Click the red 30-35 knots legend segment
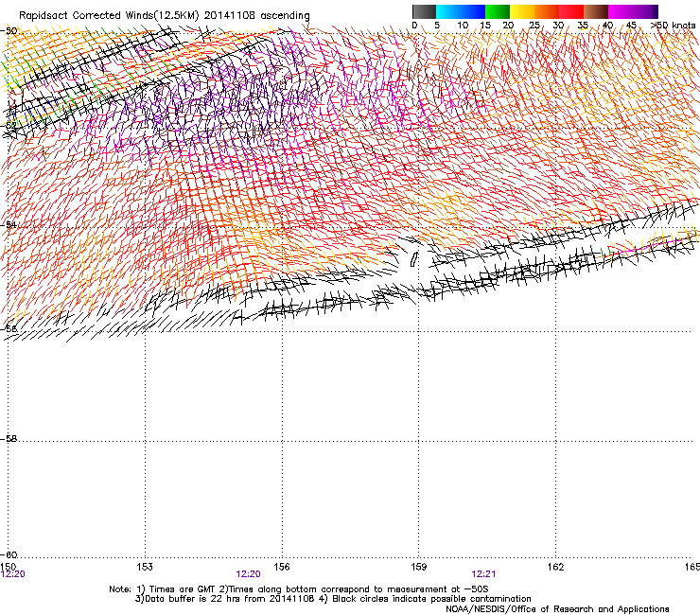This screenshot has height=615, width=700. point(571,11)
